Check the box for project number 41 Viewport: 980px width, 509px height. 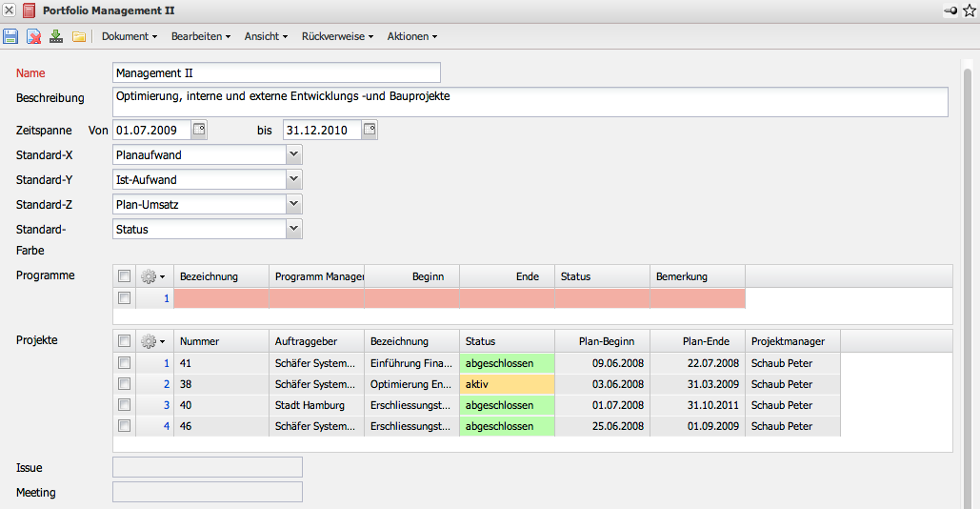[x=124, y=363]
